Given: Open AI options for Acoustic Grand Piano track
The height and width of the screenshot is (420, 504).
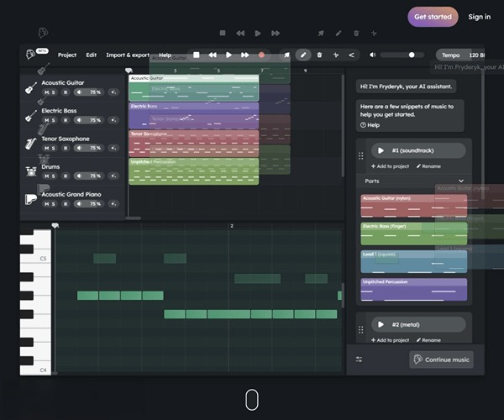Looking at the screenshot, I should coord(113,204).
